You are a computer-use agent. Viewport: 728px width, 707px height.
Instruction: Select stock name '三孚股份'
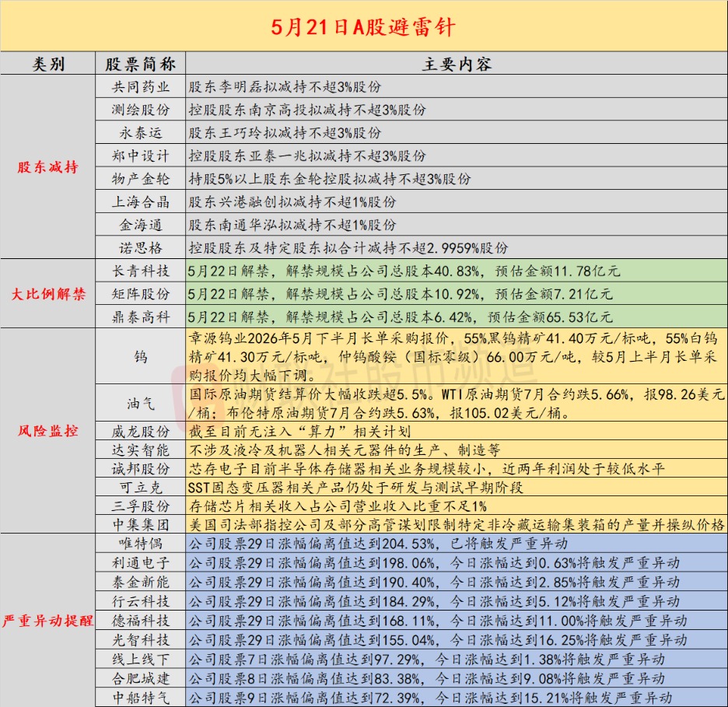140,506
